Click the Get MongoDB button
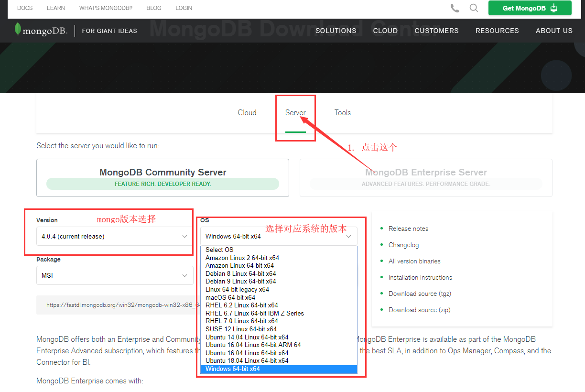 [x=530, y=8]
